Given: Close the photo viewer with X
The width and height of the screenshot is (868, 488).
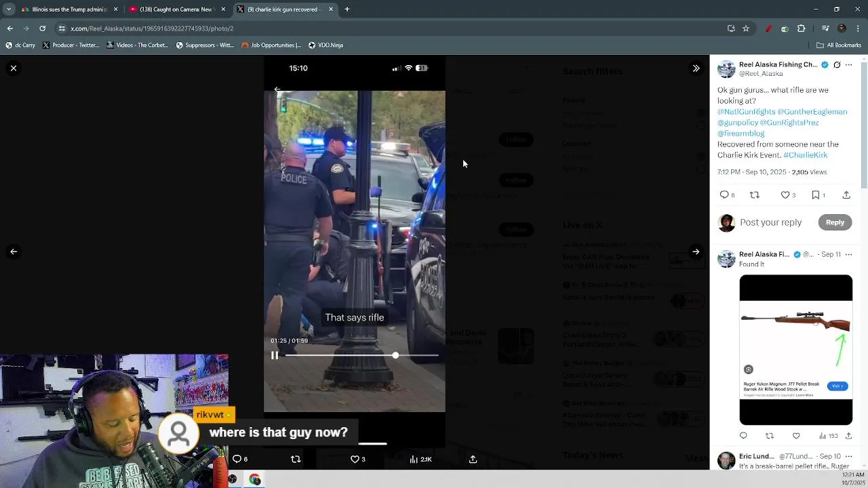Looking at the screenshot, I should point(14,68).
